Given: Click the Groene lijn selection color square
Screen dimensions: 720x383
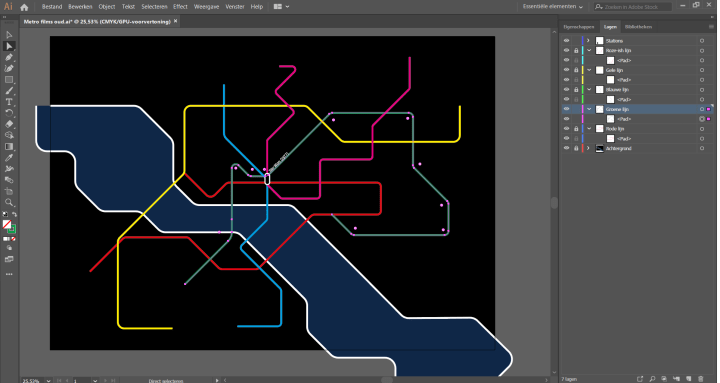Looking at the screenshot, I should [709, 109].
